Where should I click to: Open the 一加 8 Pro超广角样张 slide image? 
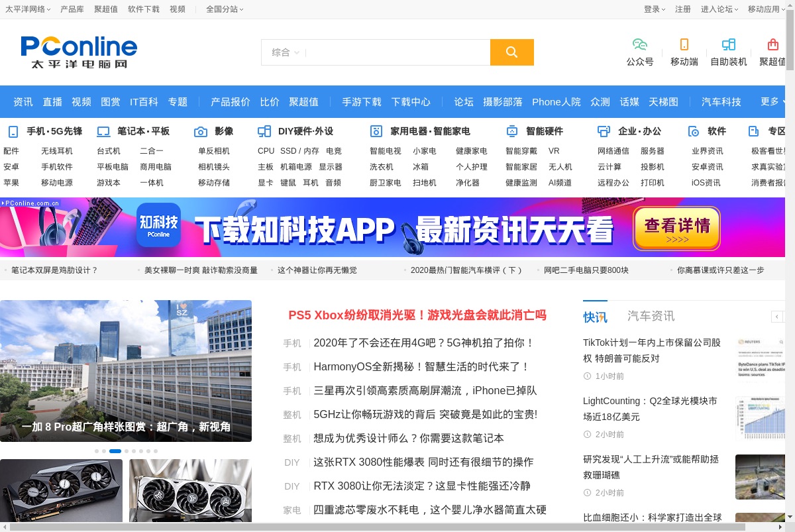[126, 371]
